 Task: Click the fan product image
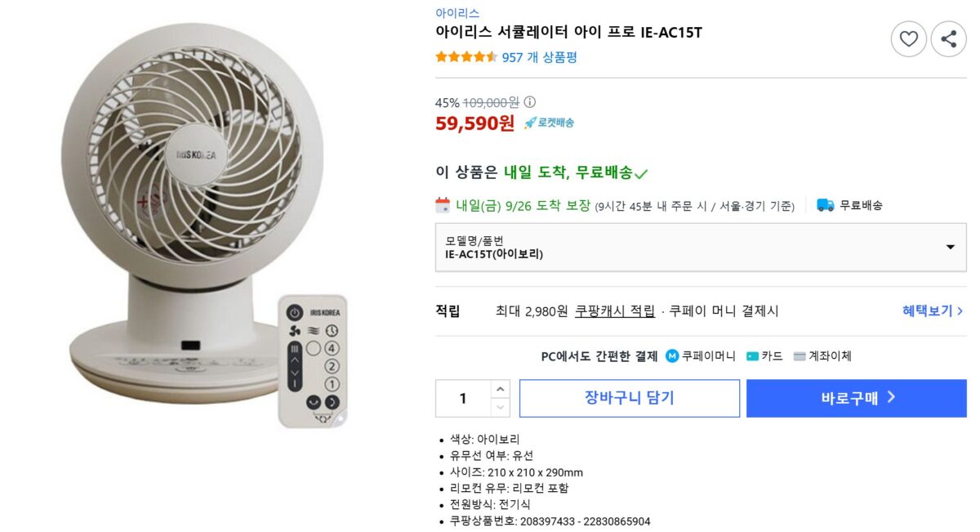192,221
